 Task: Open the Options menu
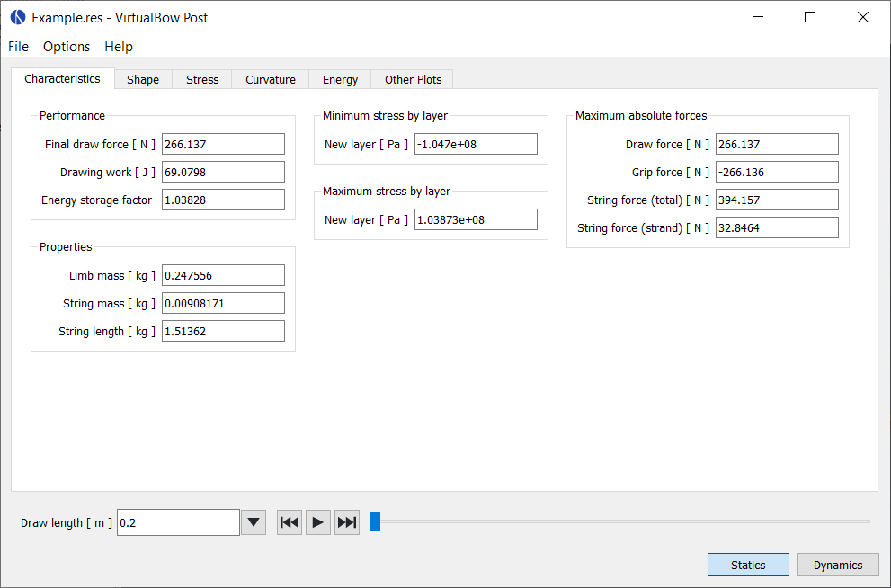point(67,47)
